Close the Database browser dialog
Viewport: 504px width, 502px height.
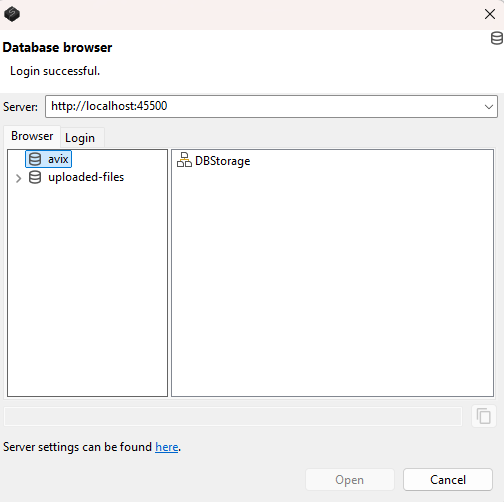coord(490,14)
